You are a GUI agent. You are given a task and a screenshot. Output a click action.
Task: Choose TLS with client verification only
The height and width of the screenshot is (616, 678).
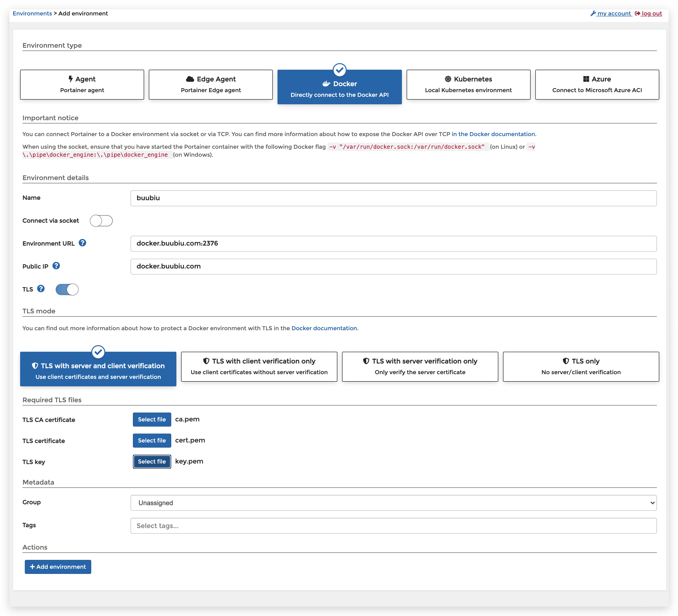[x=259, y=366]
